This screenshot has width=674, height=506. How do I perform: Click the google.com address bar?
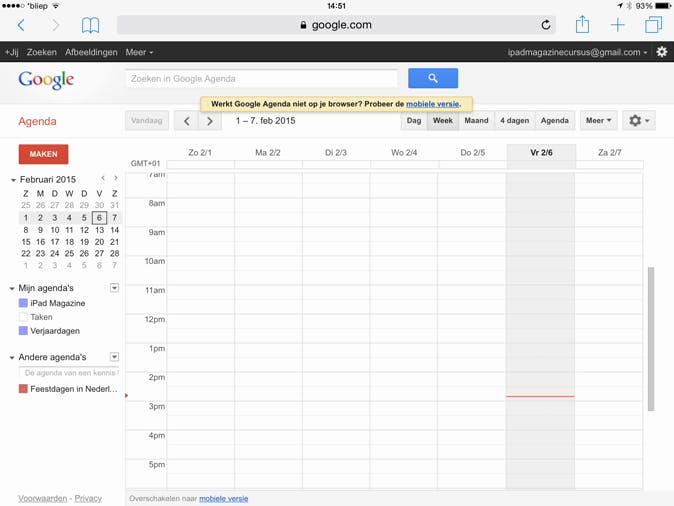pos(336,25)
